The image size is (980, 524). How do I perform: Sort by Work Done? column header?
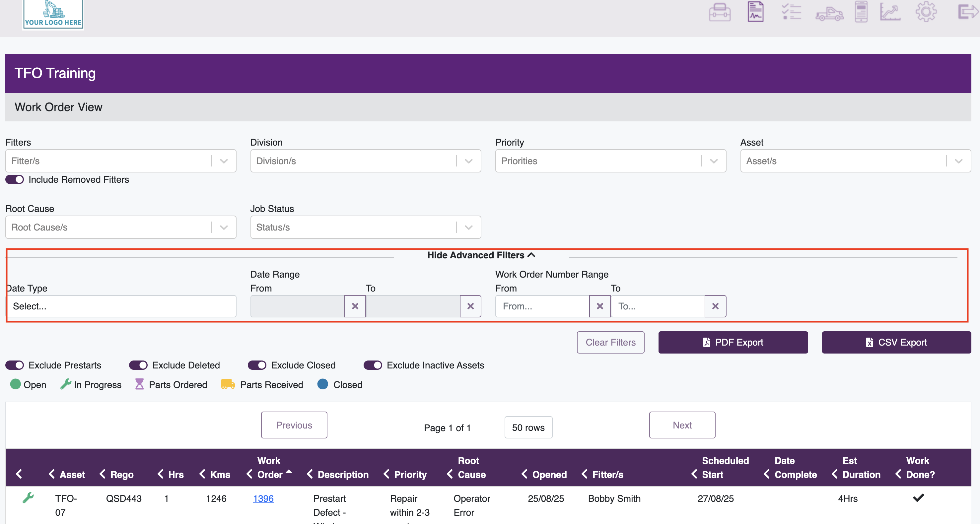[920, 467]
